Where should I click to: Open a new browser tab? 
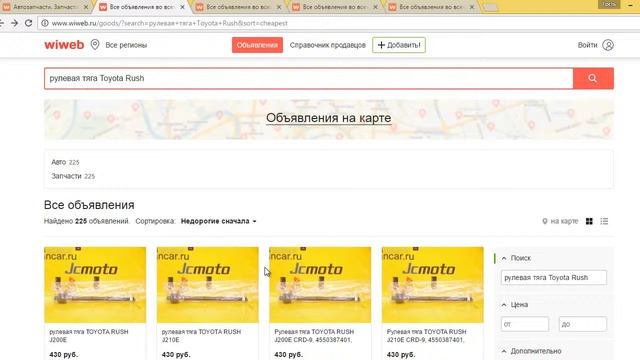[491, 7]
